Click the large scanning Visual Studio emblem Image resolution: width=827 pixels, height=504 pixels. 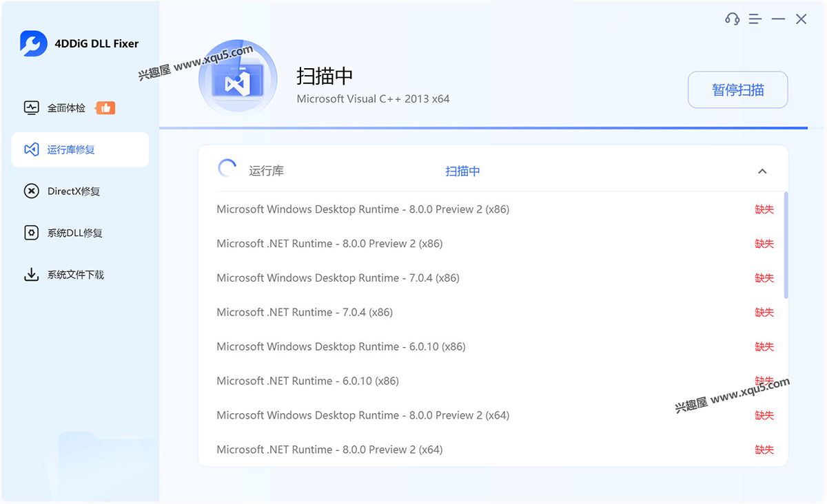(x=238, y=79)
